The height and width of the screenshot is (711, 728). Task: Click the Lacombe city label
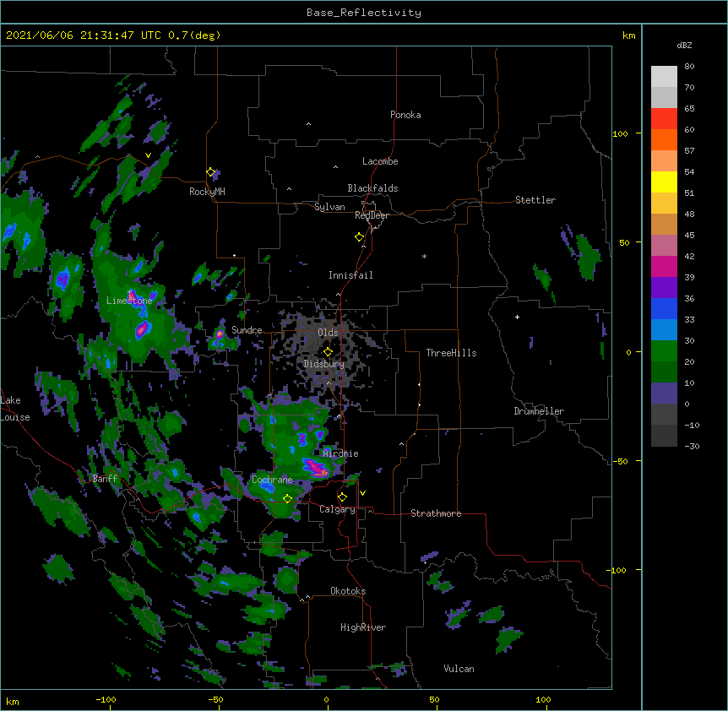[380, 161]
